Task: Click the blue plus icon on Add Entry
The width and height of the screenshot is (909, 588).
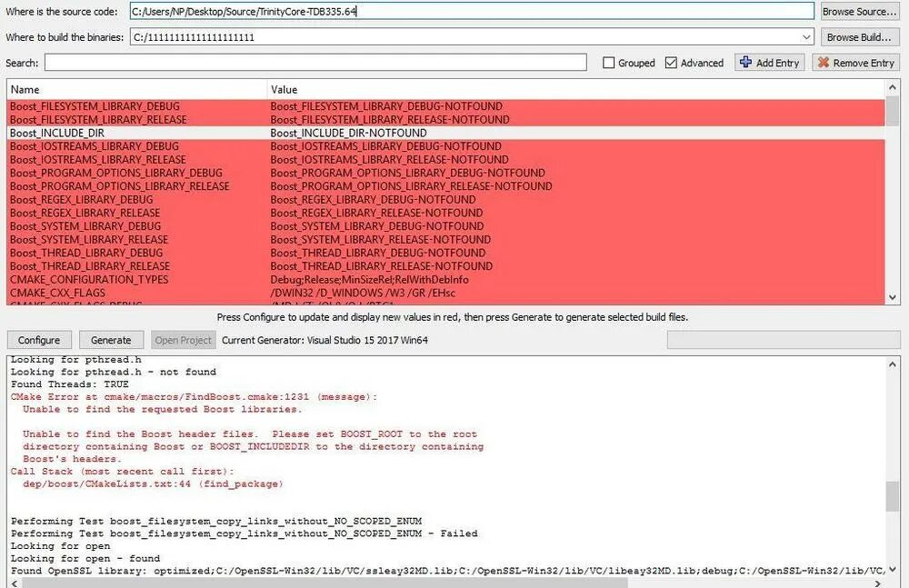Action: (745, 62)
